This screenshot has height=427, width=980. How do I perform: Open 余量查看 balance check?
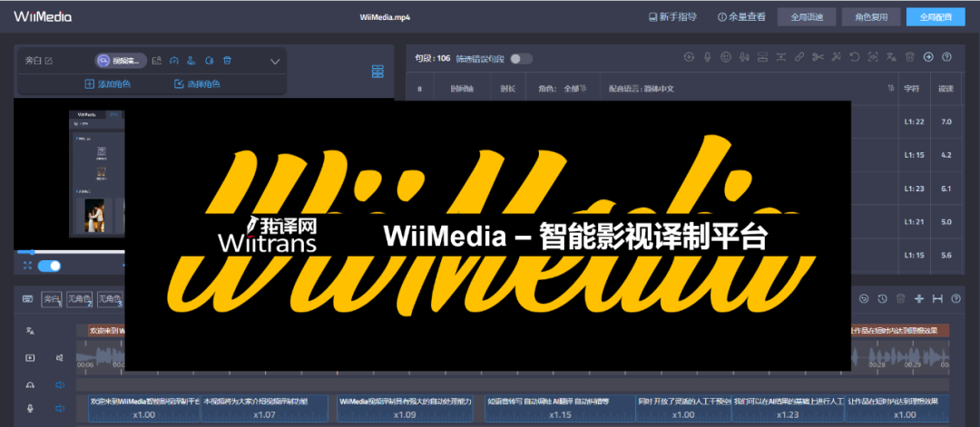742,17
